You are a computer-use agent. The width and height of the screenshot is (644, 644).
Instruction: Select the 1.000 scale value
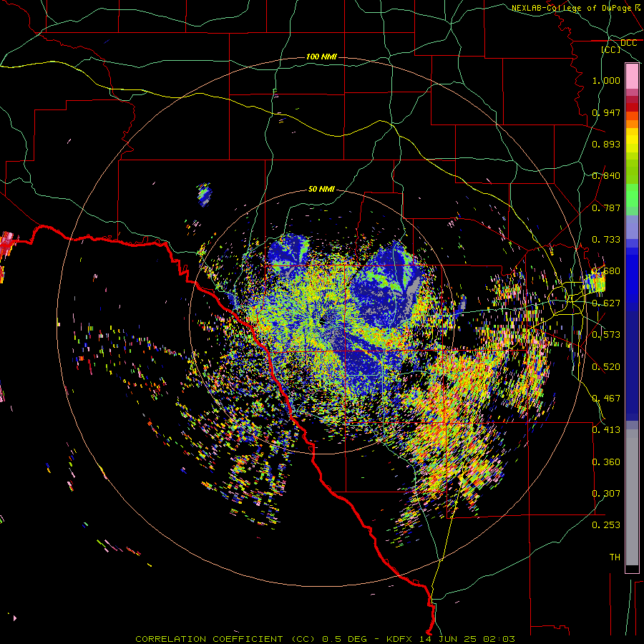click(606, 80)
